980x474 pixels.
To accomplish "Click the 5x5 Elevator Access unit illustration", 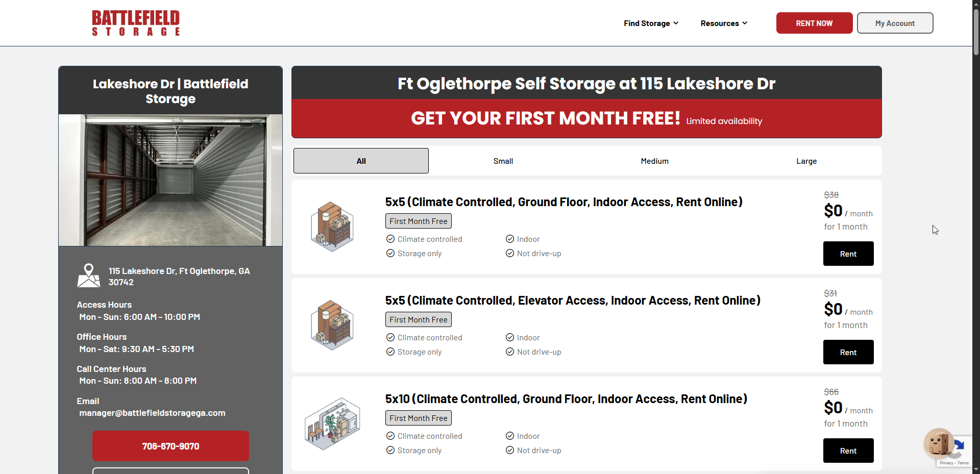I will tap(332, 325).
